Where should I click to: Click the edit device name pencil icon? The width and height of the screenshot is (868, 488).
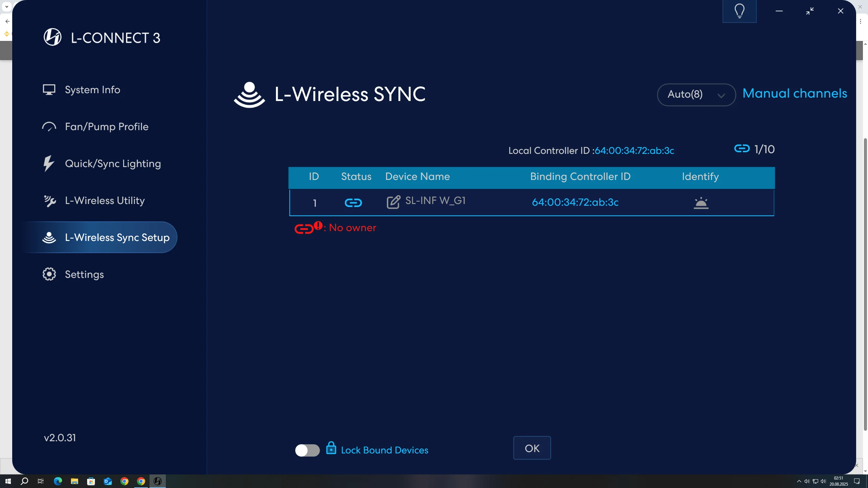pos(393,202)
